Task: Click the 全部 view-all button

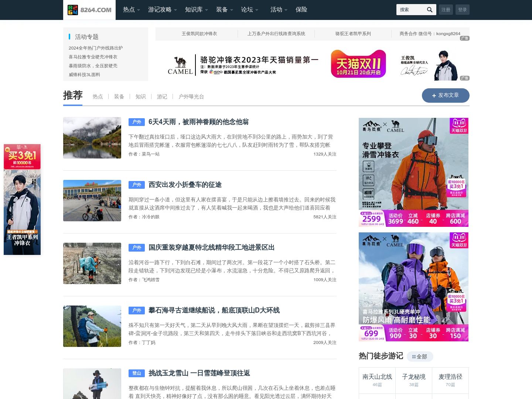Action: coord(420,357)
